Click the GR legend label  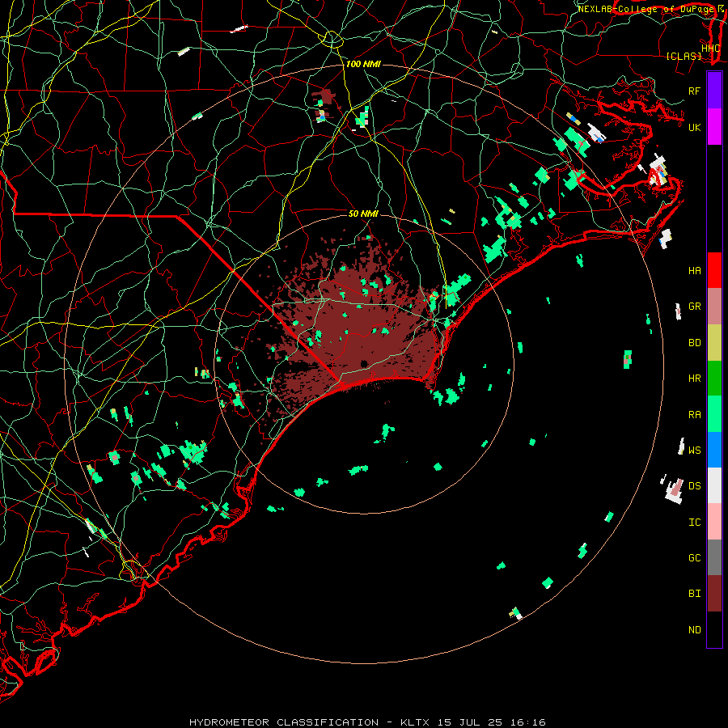pos(694,307)
